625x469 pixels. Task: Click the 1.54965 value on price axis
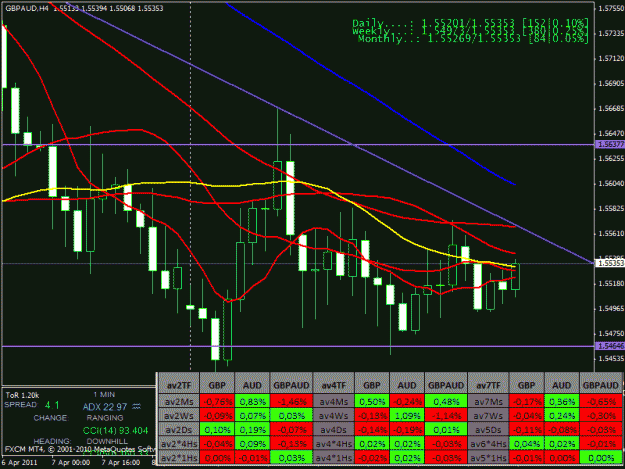point(611,308)
